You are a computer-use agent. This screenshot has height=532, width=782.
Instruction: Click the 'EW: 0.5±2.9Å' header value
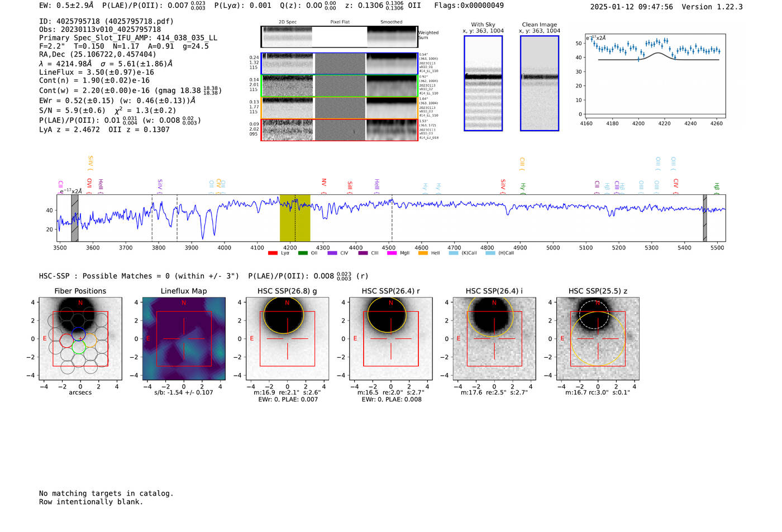point(66,6)
